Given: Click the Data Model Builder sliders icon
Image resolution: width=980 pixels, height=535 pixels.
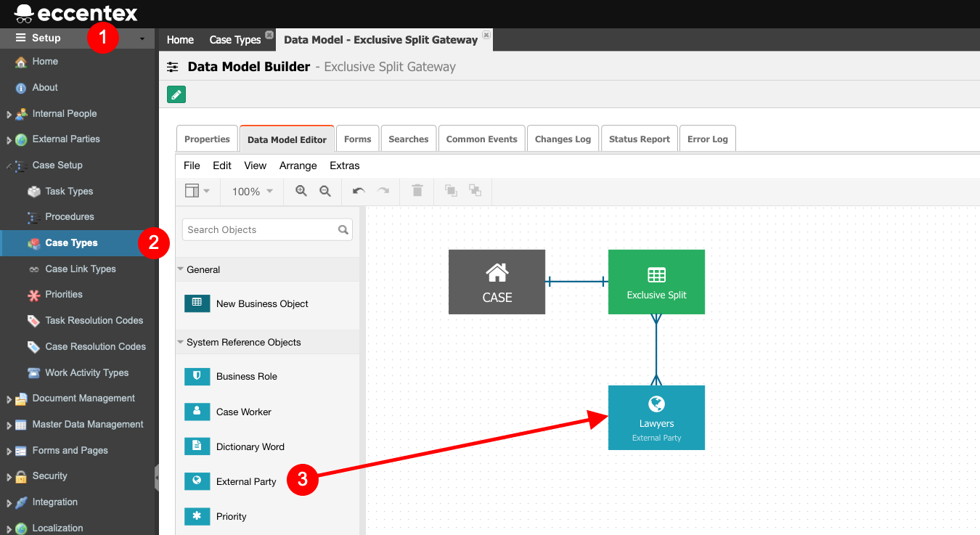Looking at the screenshot, I should coord(172,67).
